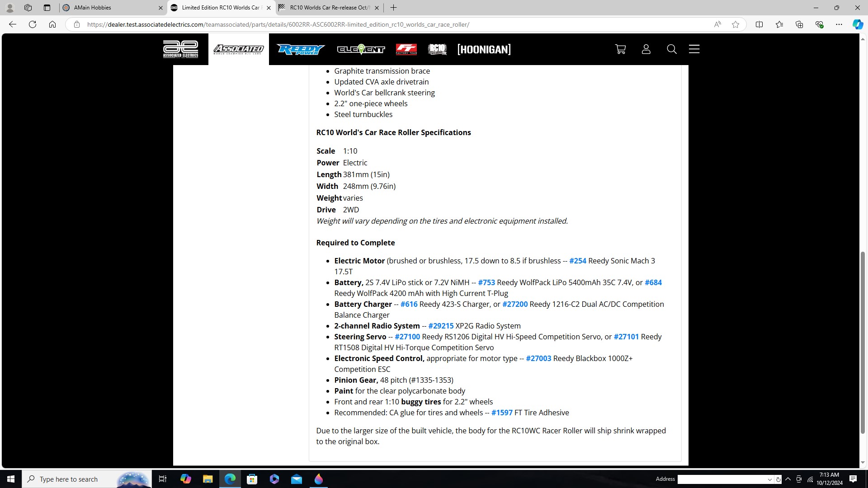Click the browser address bar URL
The width and height of the screenshot is (868, 488).
278,24
